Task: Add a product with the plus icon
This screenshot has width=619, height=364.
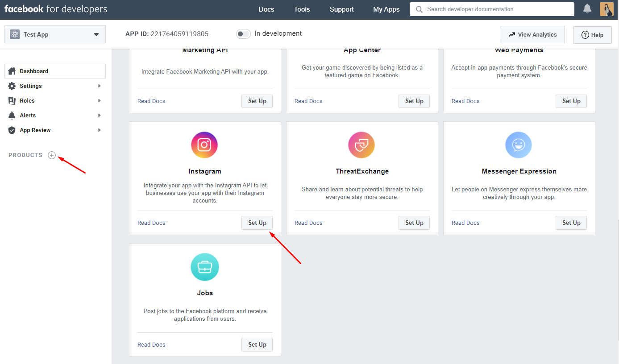Action: [52, 155]
